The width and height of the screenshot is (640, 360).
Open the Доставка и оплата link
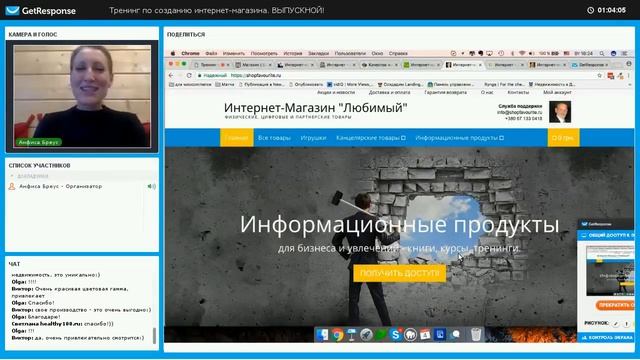coord(389,93)
